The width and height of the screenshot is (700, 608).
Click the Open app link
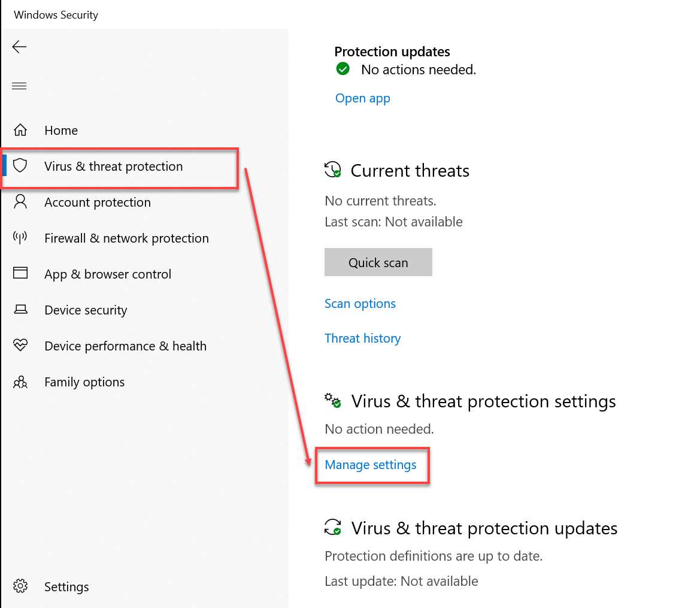pyautogui.click(x=362, y=98)
